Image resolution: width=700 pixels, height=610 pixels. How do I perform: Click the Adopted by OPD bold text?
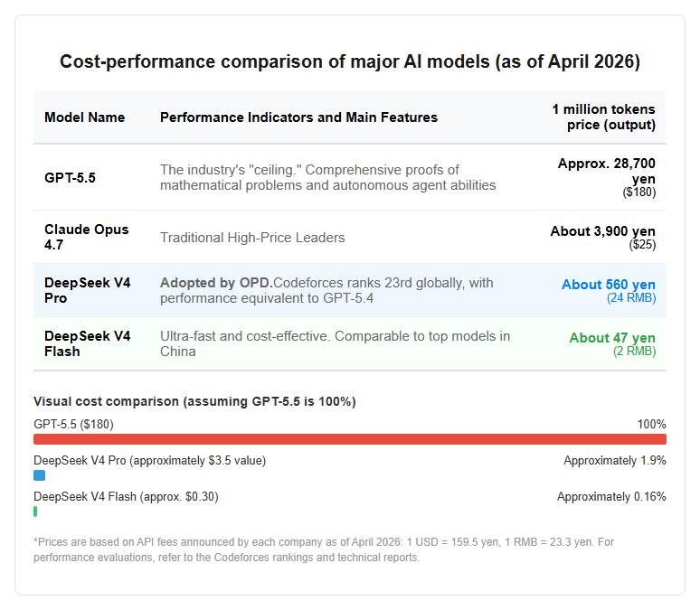point(216,283)
